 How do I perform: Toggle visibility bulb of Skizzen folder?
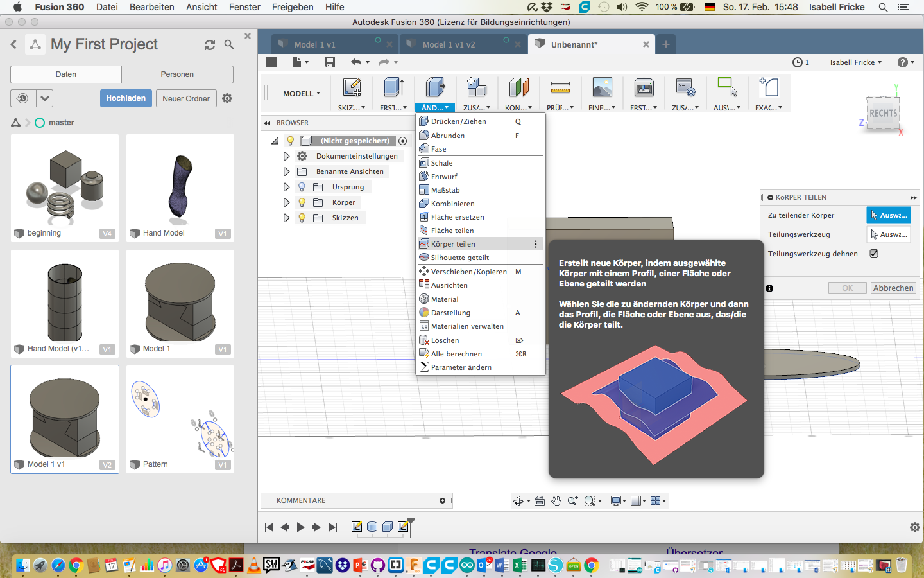[x=302, y=218]
